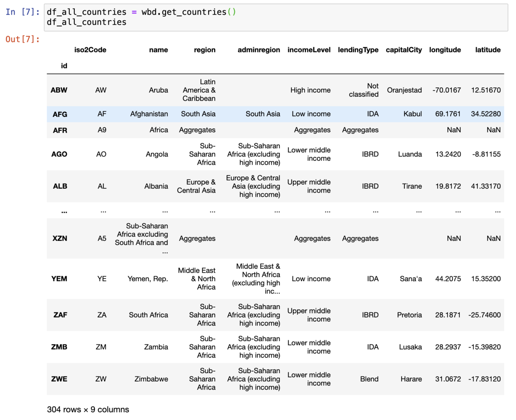The image size is (516, 420).
Task: Click the South Africa name cell
Action: [148, 315]
